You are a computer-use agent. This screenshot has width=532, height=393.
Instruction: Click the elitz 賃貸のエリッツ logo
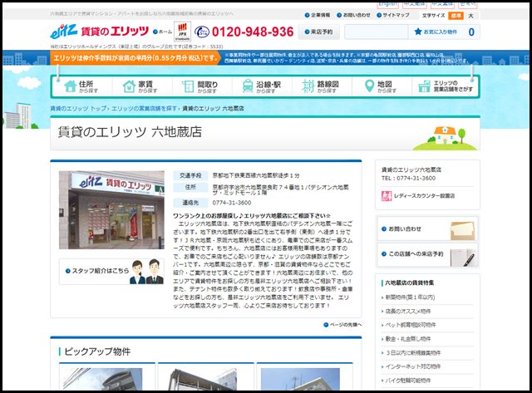click(x=100, y=32)
